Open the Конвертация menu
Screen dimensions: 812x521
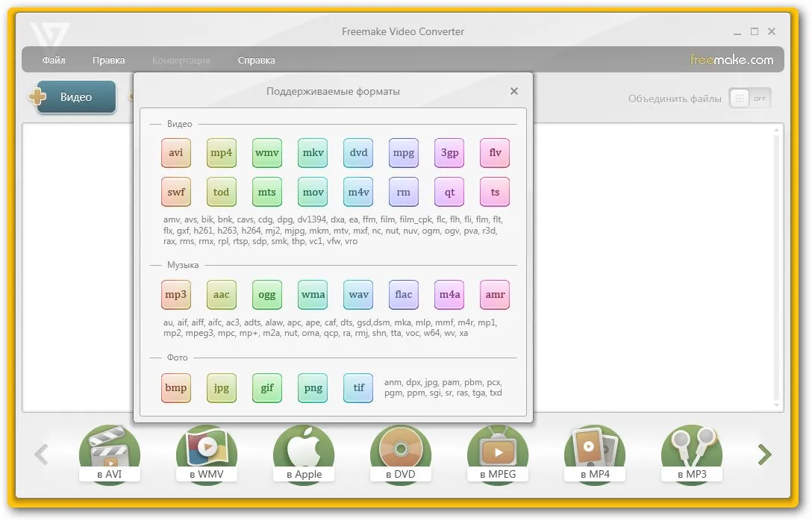181,60
